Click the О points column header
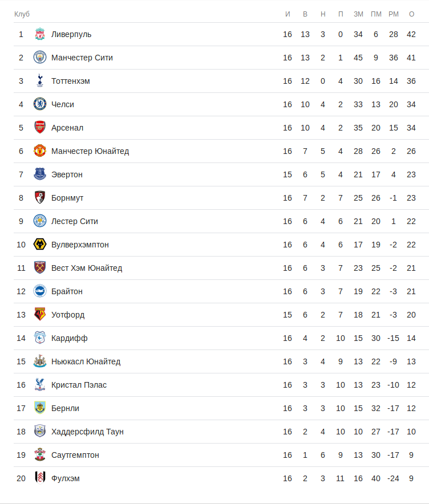Screen dimensions: 429x504 411,14
